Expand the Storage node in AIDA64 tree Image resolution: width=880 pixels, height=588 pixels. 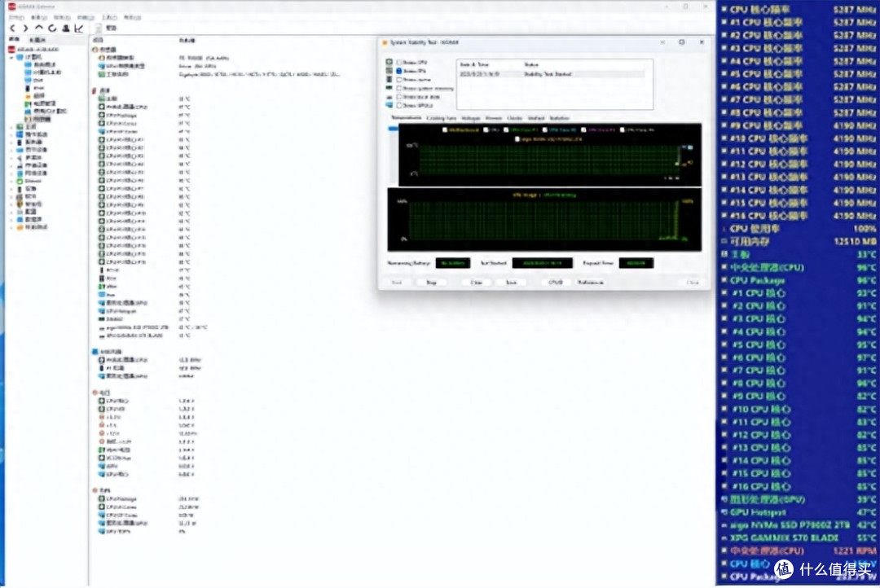coord(11,166)
